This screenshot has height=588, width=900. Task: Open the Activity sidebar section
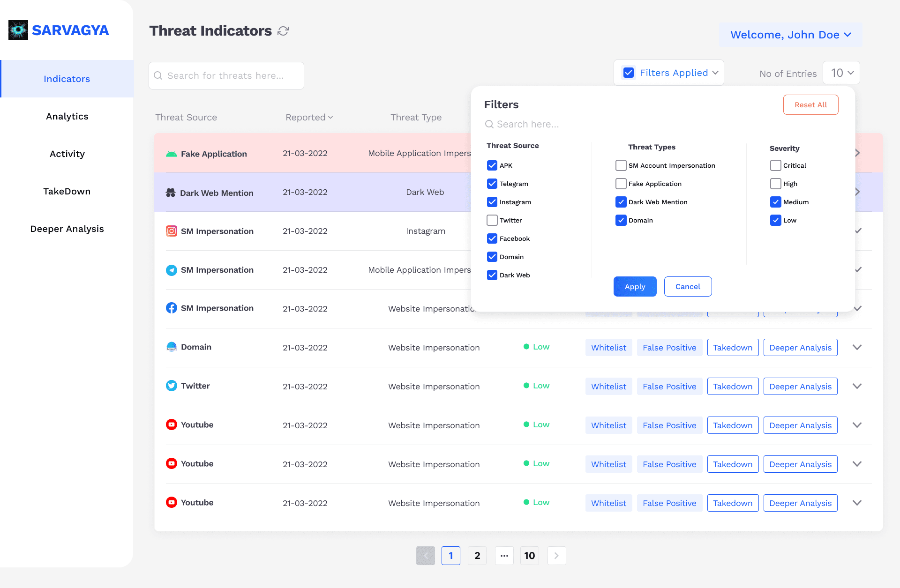[x=67, y=154]
